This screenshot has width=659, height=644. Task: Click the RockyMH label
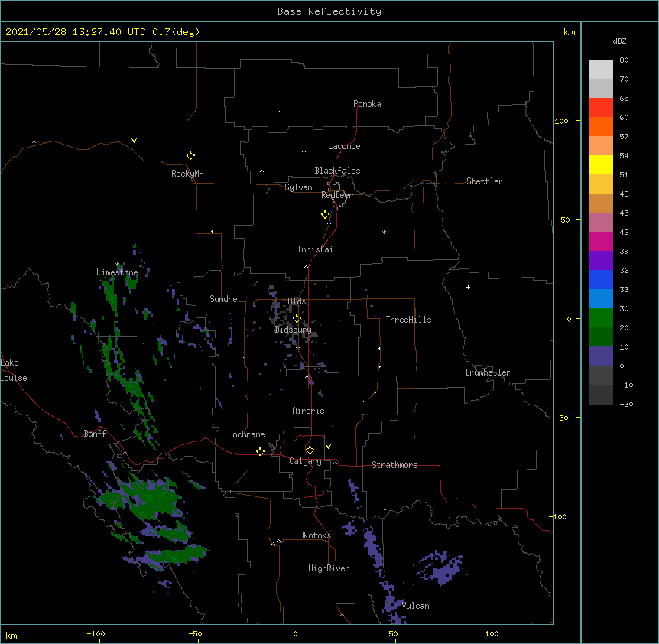pos(187,174)
